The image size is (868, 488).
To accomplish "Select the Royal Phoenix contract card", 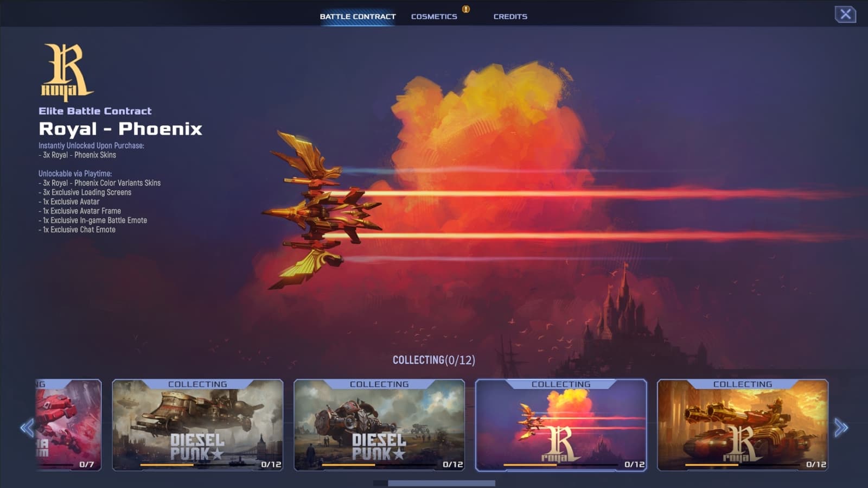I will pyautogui.click(x=561, y=425).
